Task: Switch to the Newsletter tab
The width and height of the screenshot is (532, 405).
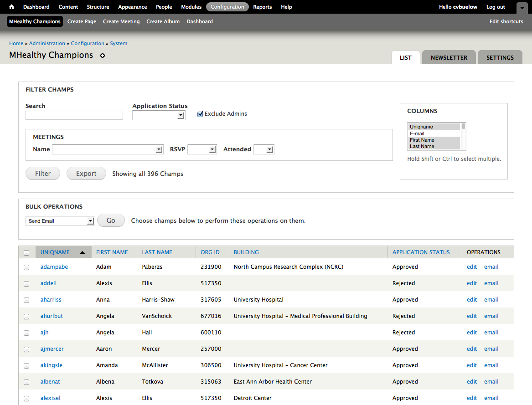Action: [449, 58]
